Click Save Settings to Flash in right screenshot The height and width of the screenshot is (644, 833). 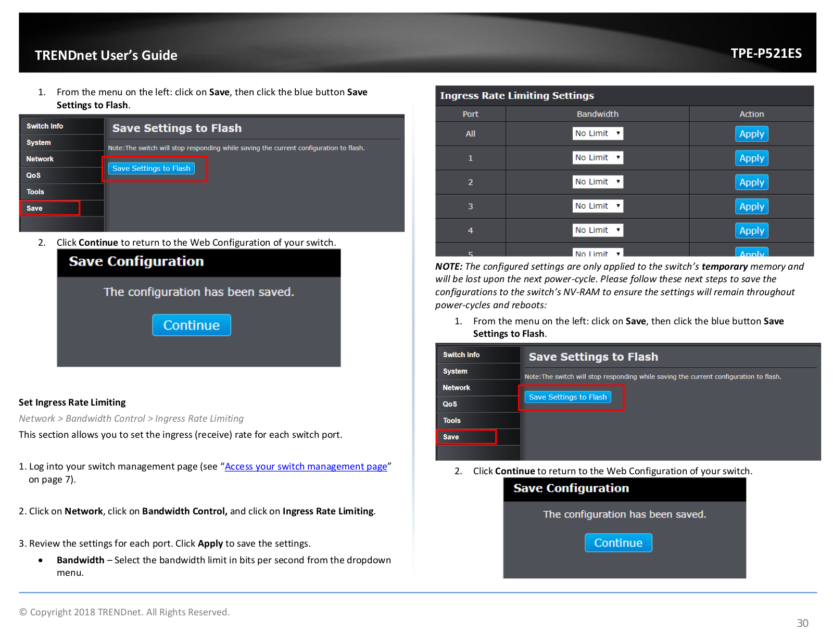pyautogui.click(x=568, y=397)
